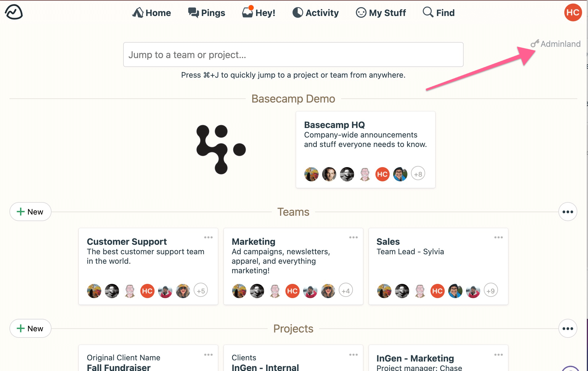Create a new team with the New button
Viewport: 588px width, 371px height.
(x=30, y=212)
